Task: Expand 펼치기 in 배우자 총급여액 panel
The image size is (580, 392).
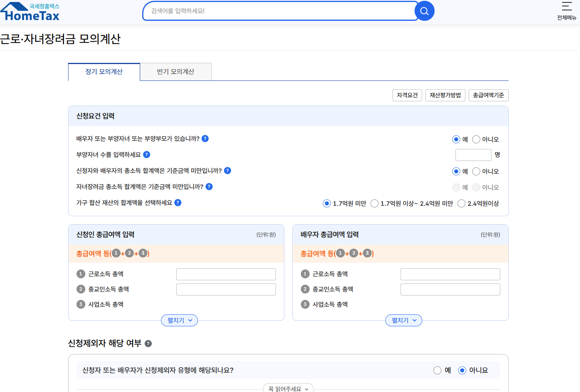Action: click(x=404, y=320)
